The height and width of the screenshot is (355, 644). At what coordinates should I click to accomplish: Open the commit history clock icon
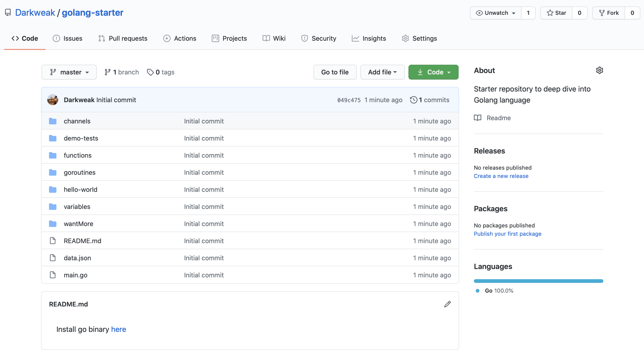click(x=413, y=100)
